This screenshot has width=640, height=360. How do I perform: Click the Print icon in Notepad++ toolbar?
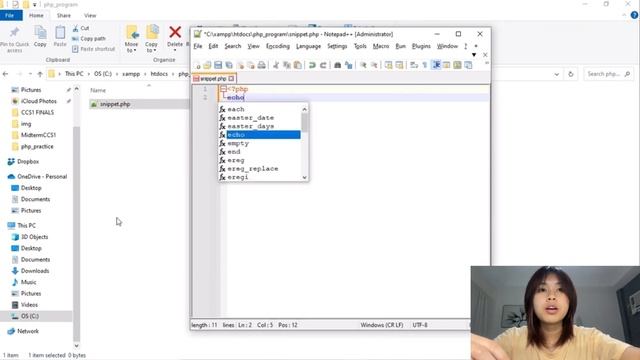click(x=262, y=65)
